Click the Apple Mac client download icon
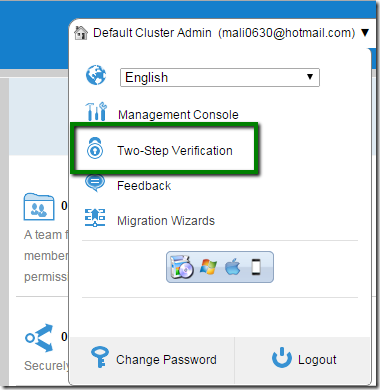The height and width of the screenshot is (390, 380). [x=232, y=267]
